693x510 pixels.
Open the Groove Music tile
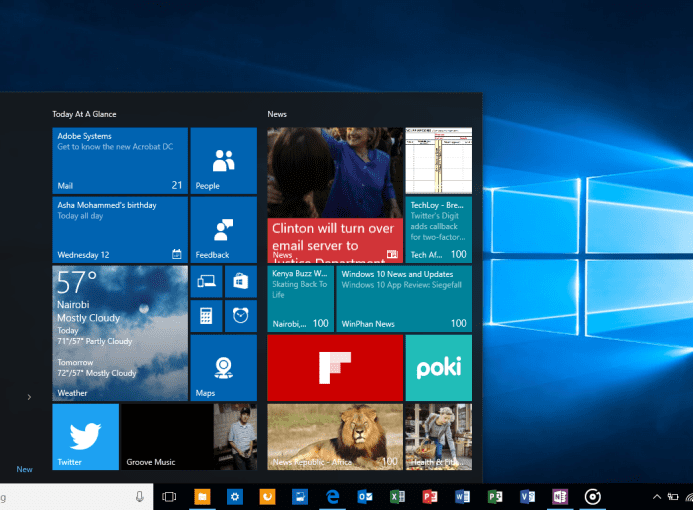(189, 437)
